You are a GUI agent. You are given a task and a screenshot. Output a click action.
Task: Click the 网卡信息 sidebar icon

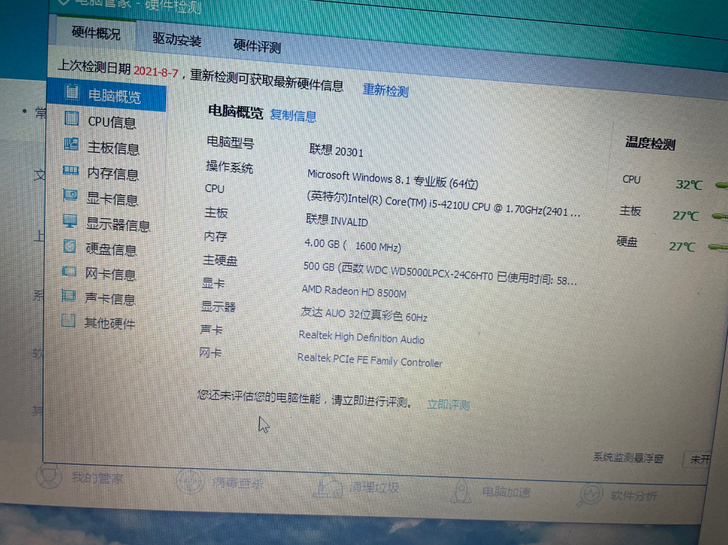69,271
